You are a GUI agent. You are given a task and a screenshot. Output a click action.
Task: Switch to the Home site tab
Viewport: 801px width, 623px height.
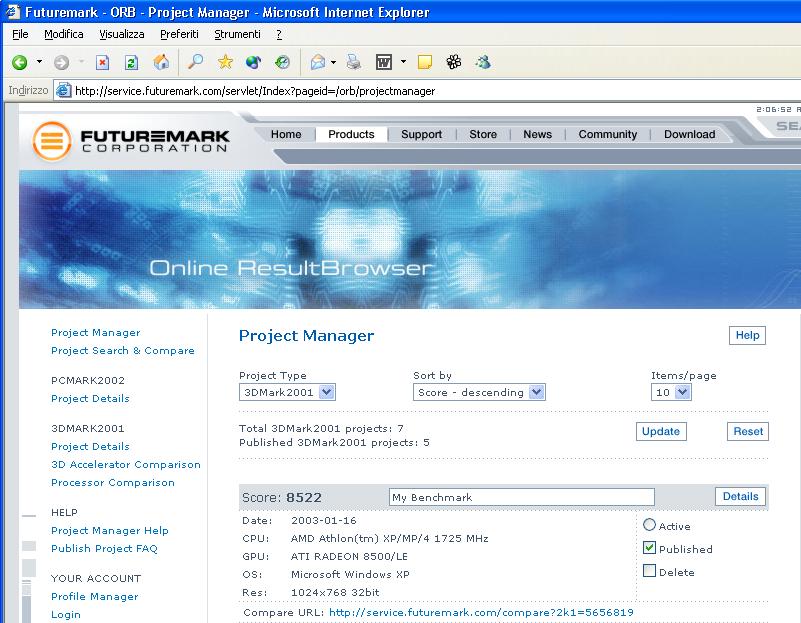click(x=286, y=134)
